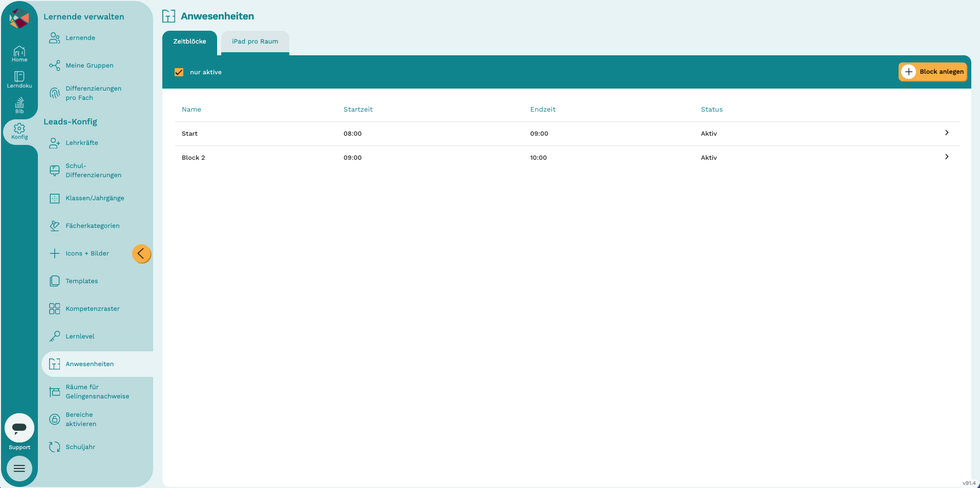
Task: Click the Block anlegen button
Action: tap(932, 72)
